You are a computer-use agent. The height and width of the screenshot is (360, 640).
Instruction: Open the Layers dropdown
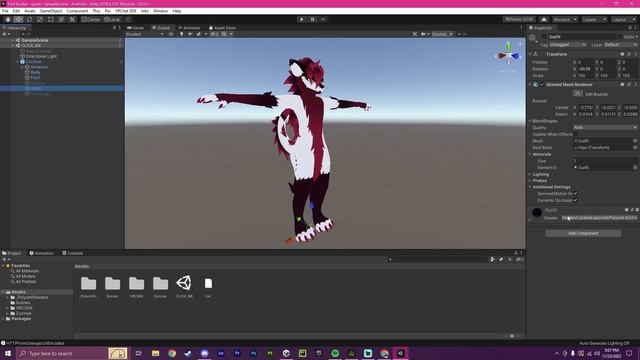pos(594,19)
